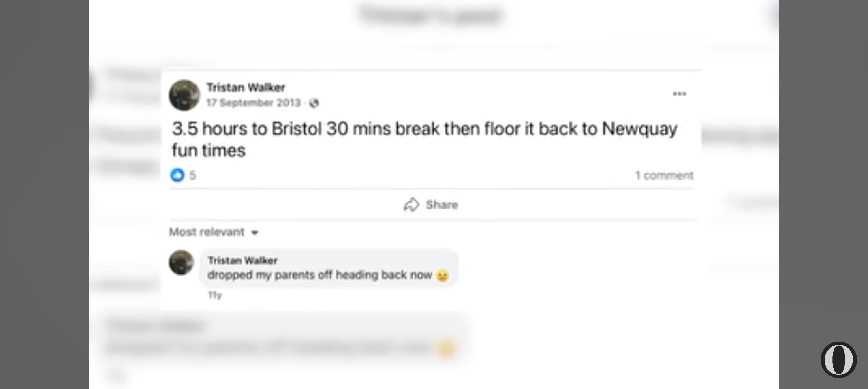Image resolution: width=868 pixels, height=389 pixels.
Task: Click the blue thumbs-up reaction icon
Action: click(x=177, y=175)
